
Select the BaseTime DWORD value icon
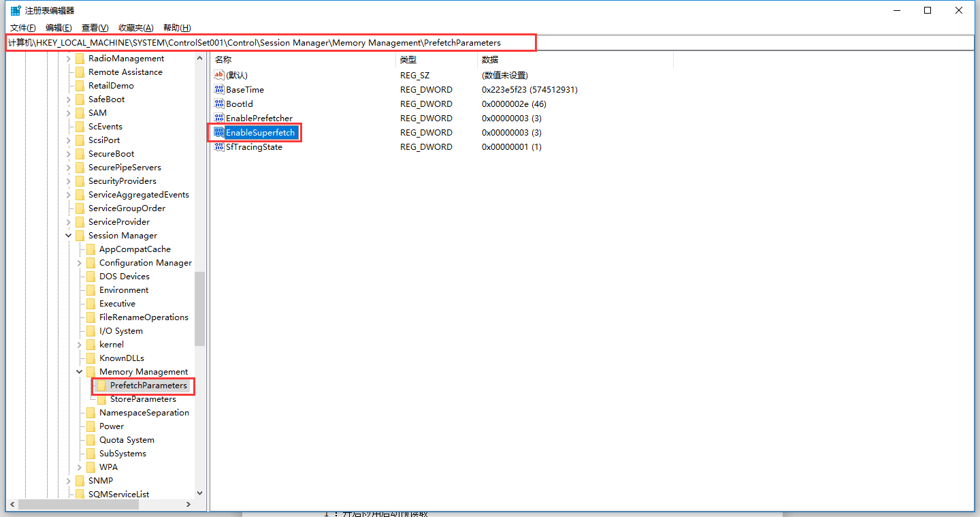[219, 89]
